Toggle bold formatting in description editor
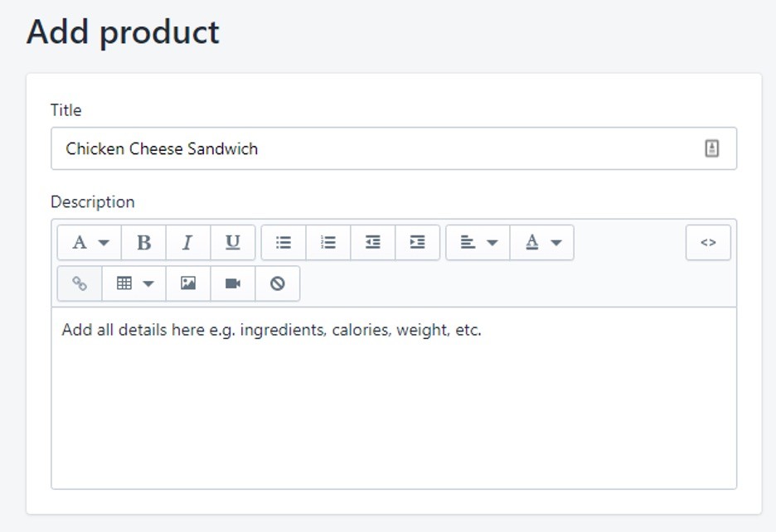Screen dimensions: 776x532 pyautogui.click(x=143, y=243)
